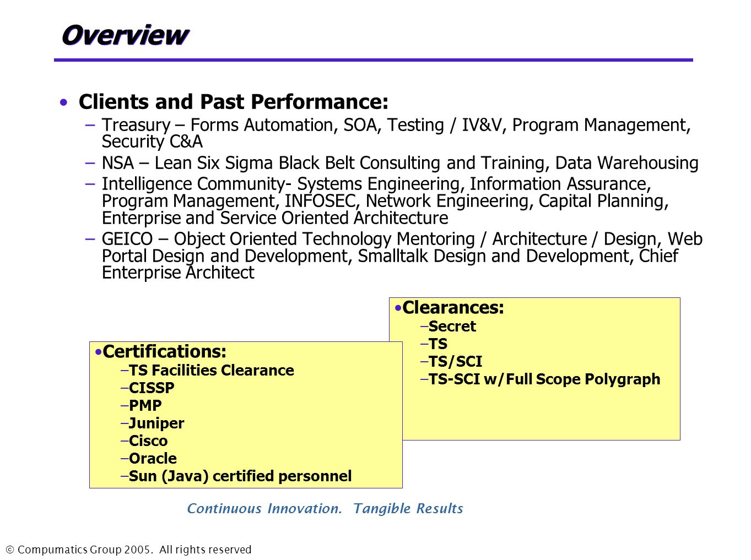Select 'TS Facilities Clearance' certification
The width and height of the screenshot is (751, 560).
pos(212,370)
